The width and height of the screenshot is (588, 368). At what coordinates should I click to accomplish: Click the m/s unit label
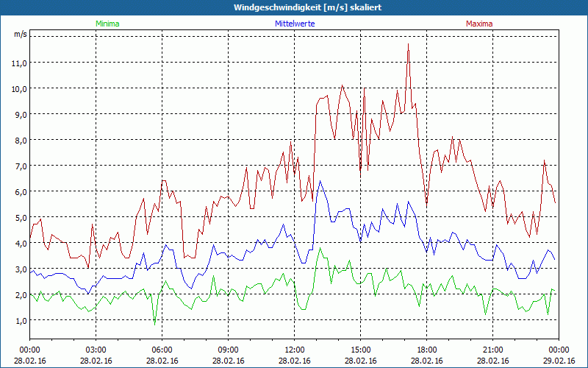(21, 34)
